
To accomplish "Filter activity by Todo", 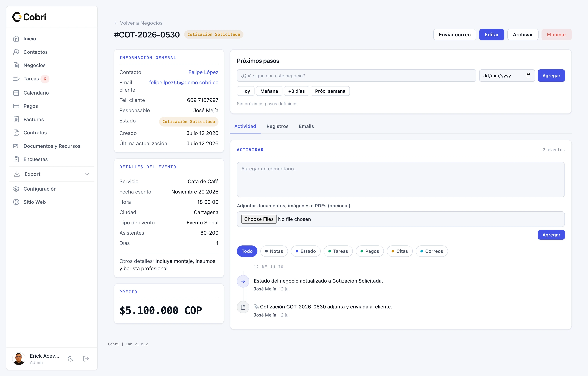I will 247,251.
